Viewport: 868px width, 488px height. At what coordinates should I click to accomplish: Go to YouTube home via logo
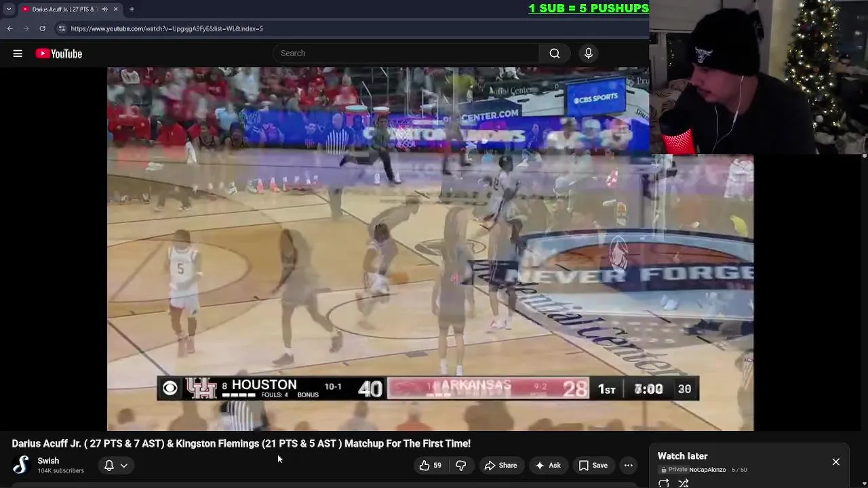[59, 54]
